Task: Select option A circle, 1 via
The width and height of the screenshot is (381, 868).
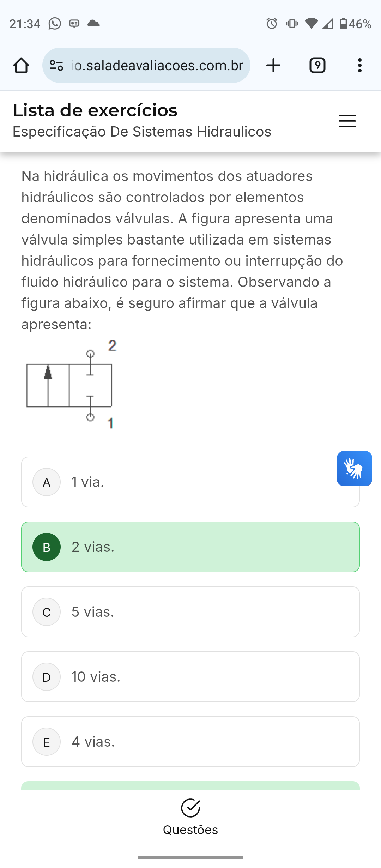Action: [x=47, y=482]
